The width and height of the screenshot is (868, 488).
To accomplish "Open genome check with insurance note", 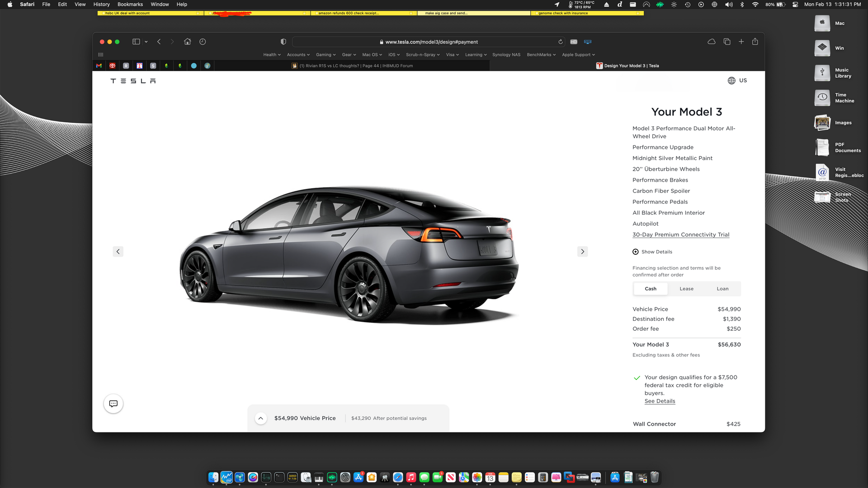I will pos(587,13).
